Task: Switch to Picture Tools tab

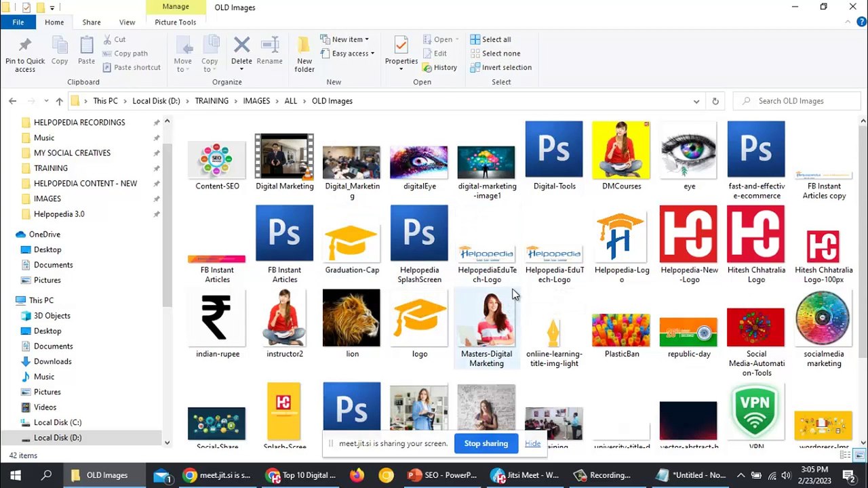Action: 176,22
